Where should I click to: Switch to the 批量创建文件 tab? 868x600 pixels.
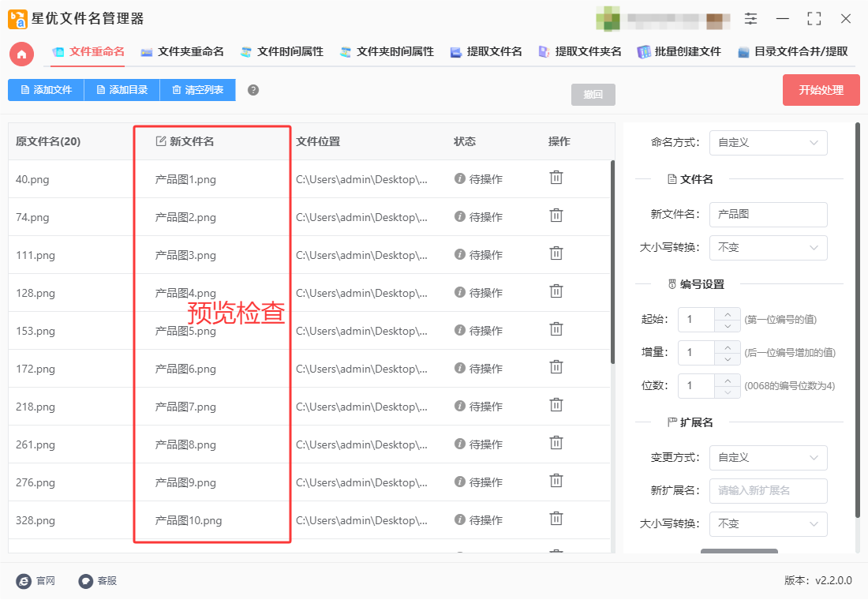pos(679,52)
